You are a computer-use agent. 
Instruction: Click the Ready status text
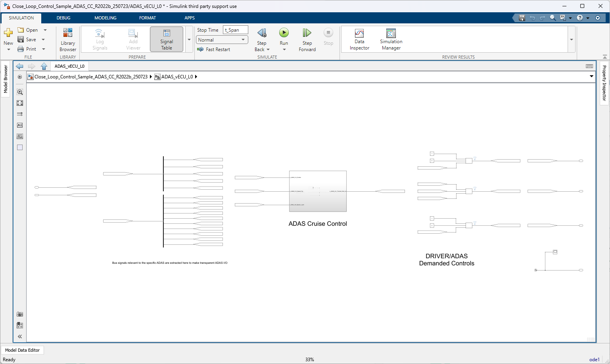(x=9, y=360)
